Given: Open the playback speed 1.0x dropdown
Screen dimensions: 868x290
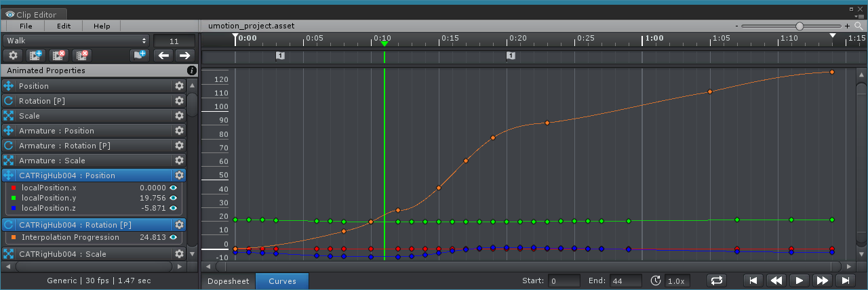Looking at the screenshot, I should point(675,281).
